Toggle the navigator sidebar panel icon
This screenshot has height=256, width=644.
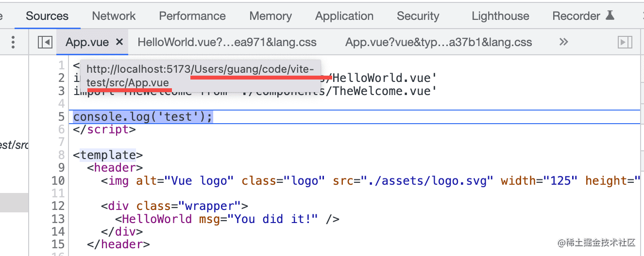pos(45,43)
